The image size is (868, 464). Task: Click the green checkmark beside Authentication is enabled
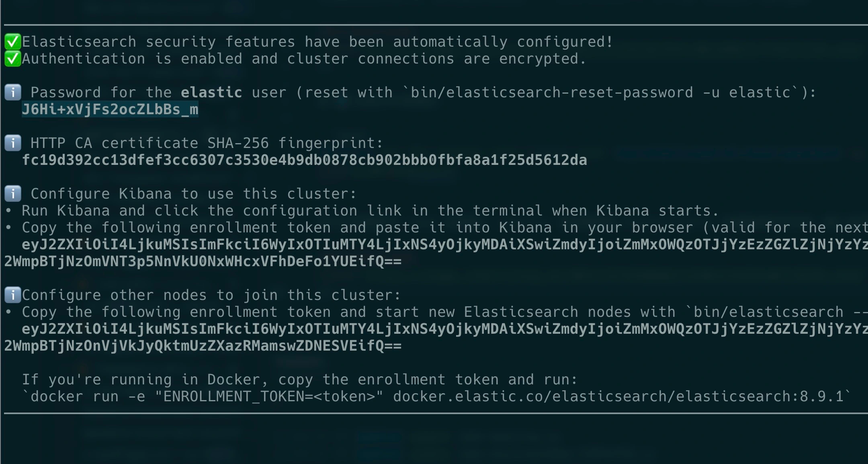[12, 59]
